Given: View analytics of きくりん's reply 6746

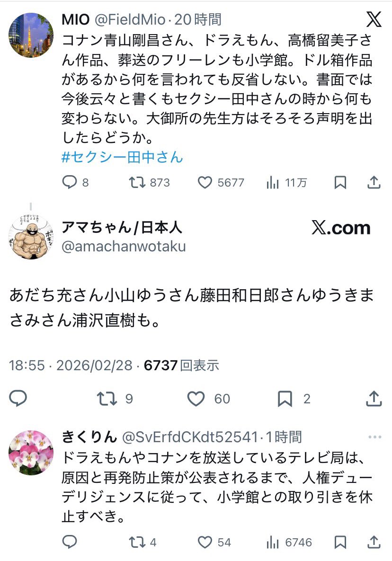Looking at the screenshot, I should point(273,543).
